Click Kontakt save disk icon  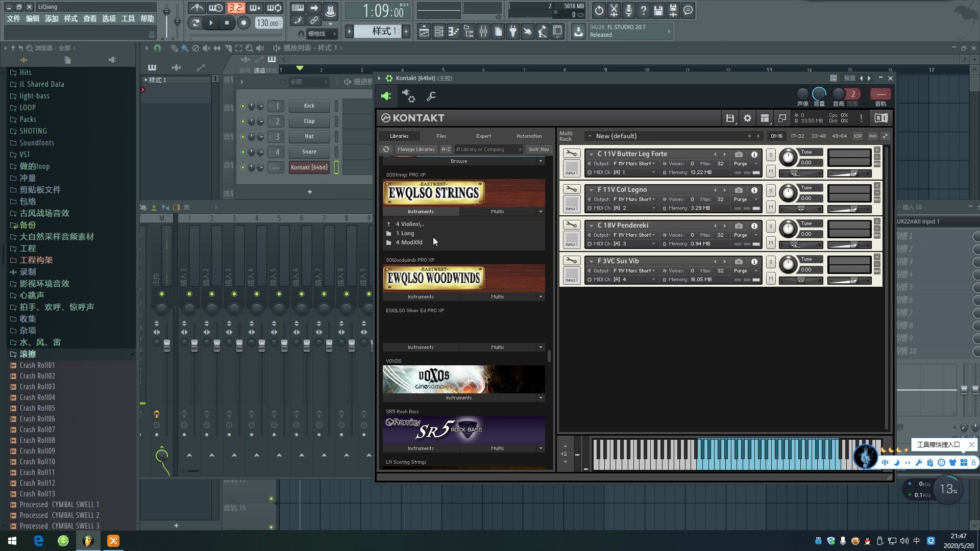click(730, 118)
